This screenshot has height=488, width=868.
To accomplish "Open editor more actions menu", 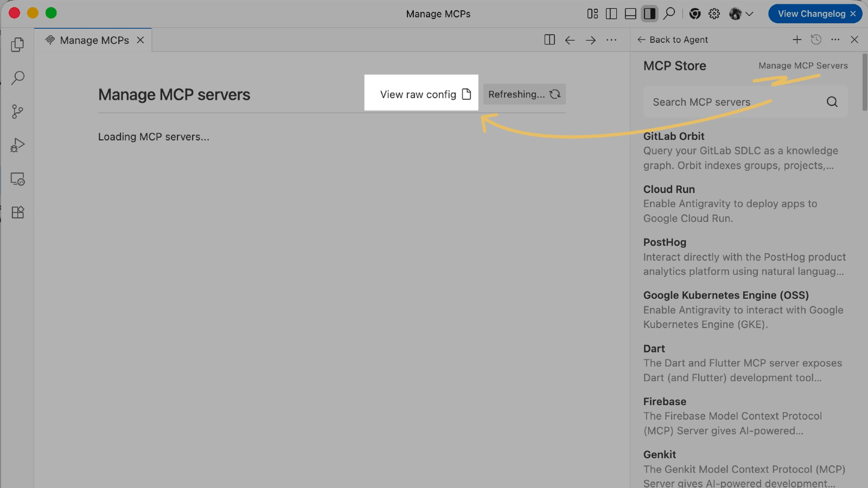I will point(611,40).
